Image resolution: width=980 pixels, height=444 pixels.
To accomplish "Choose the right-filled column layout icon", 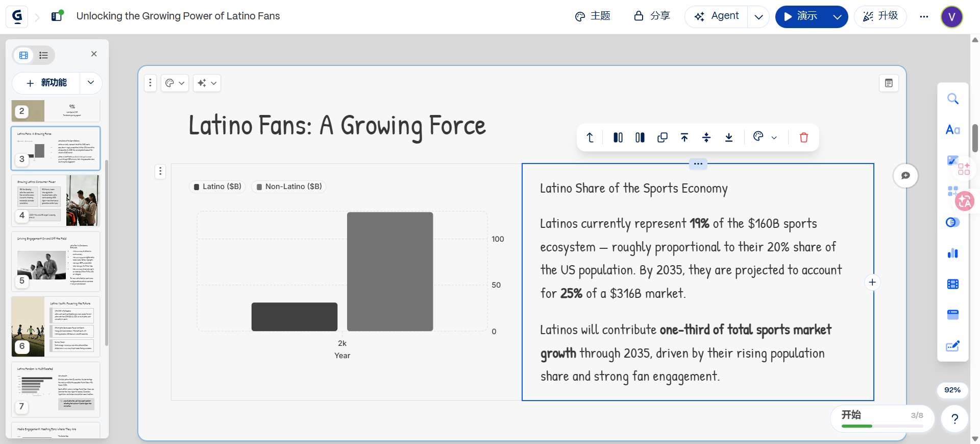I will pos(640,137).
